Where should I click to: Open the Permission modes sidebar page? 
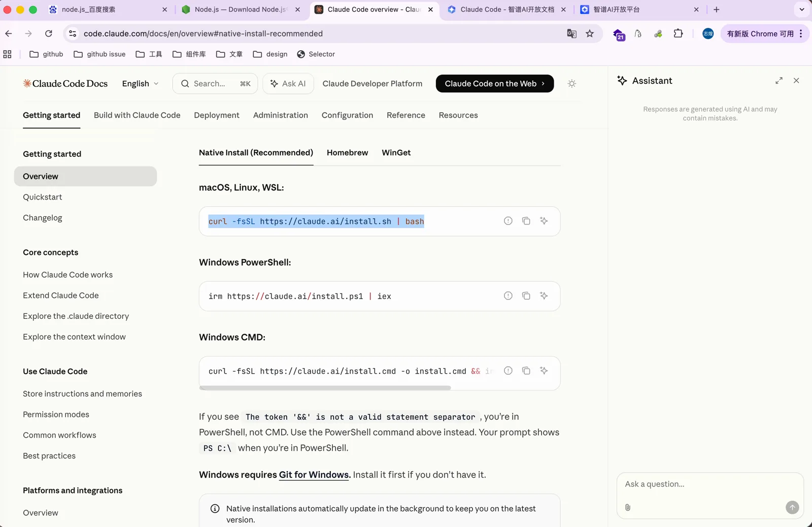coord(56,414)
